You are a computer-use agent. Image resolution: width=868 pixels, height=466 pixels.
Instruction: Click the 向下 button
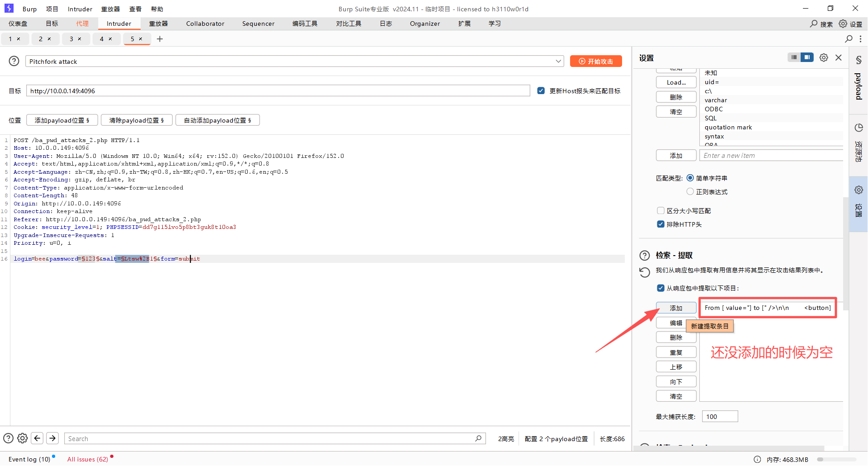coord(676,382)
